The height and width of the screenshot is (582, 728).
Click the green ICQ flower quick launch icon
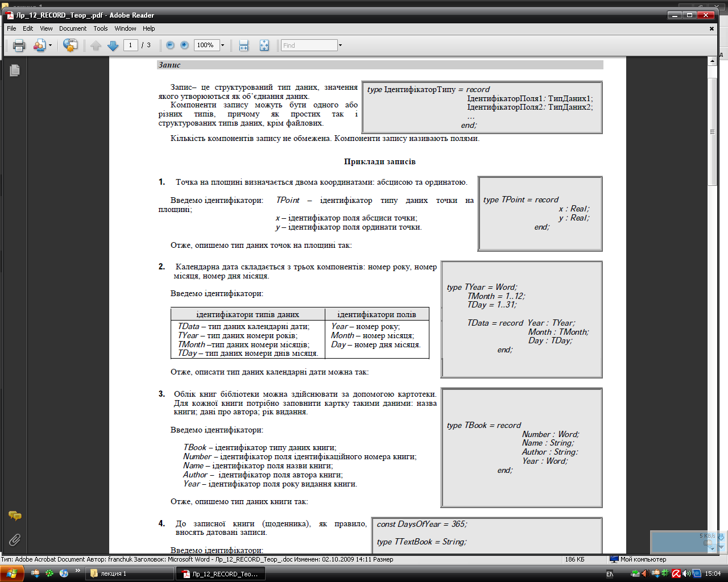coord(49,573)
